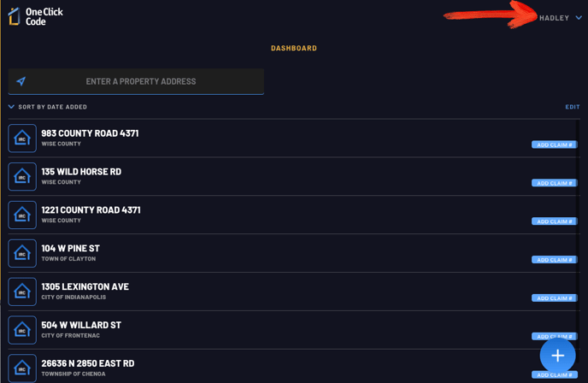588x383 pixels.
Task: Open IRC house icon for 1221 County Road 4371
Action: [22, 215]
